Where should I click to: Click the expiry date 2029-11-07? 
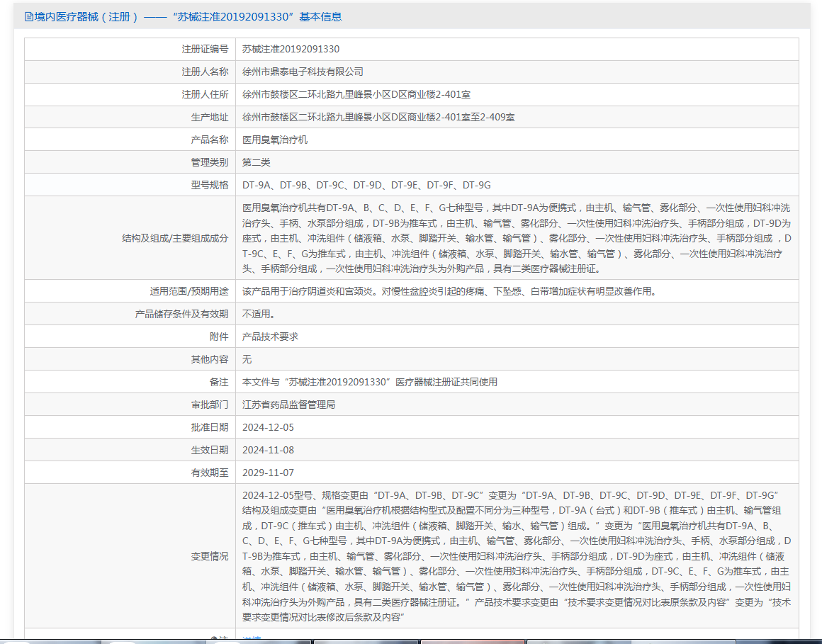pyautogui.click(x=268, y=473)
